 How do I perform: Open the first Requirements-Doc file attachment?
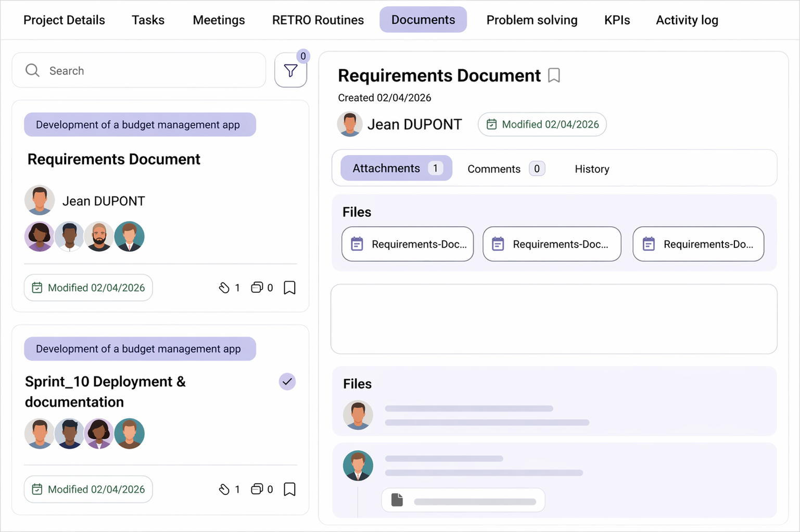coord(408,244)
